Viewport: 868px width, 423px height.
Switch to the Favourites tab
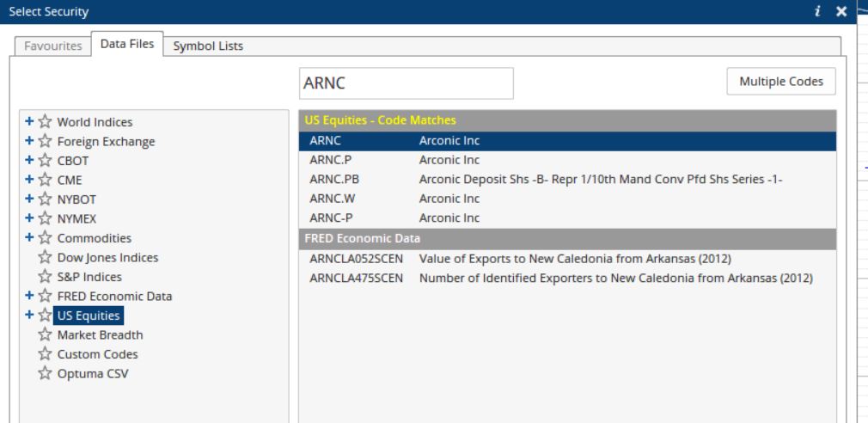tap(52, 46)
